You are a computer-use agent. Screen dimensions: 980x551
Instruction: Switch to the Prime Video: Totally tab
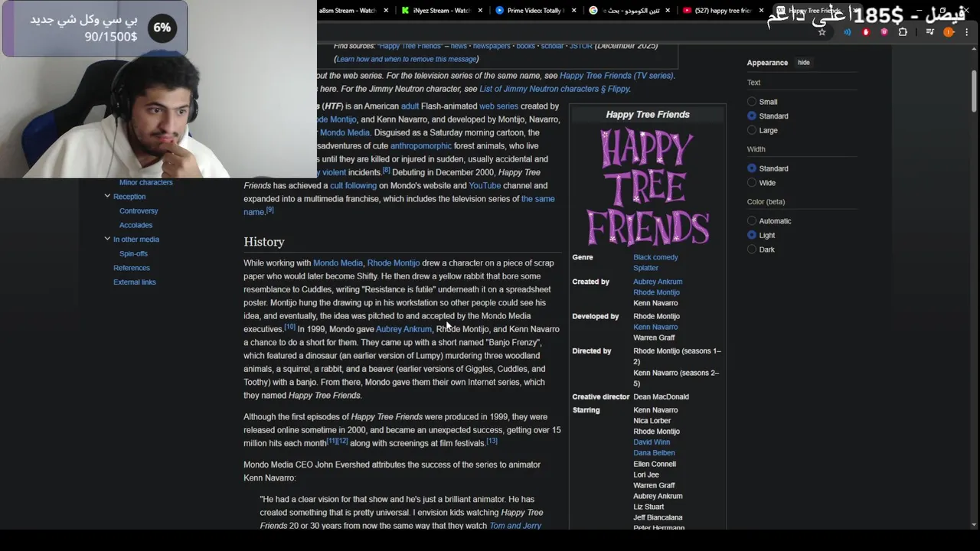[x=529, y=11]
